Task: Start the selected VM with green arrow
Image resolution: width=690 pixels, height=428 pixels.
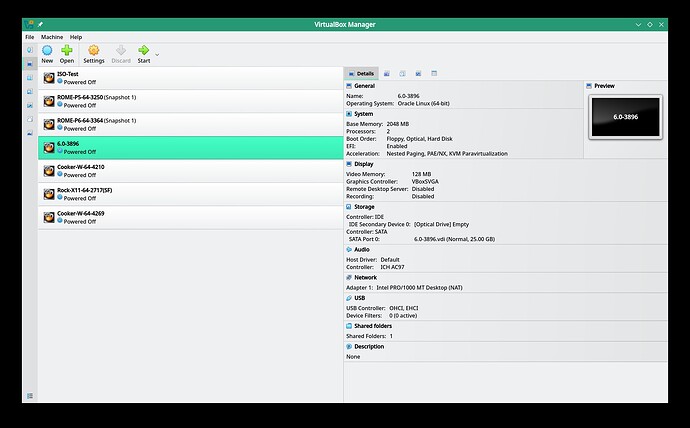Action: click(144, 51)
